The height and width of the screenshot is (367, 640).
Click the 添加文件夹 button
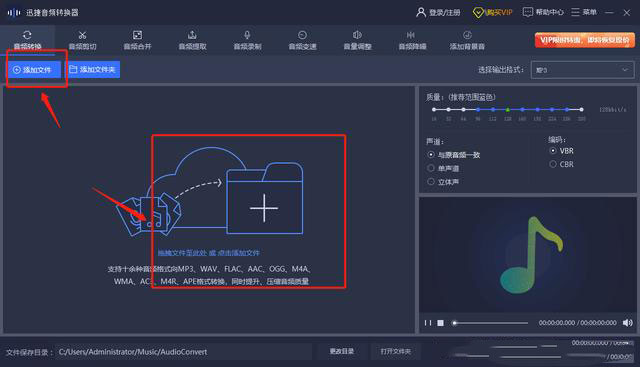coord(92,69)
